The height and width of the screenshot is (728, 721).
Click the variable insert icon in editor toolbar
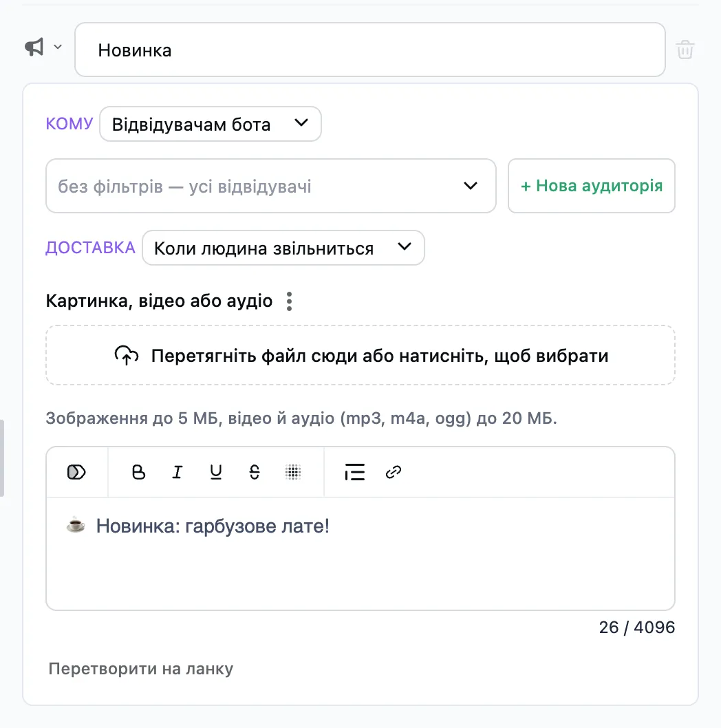pos(76,472)
